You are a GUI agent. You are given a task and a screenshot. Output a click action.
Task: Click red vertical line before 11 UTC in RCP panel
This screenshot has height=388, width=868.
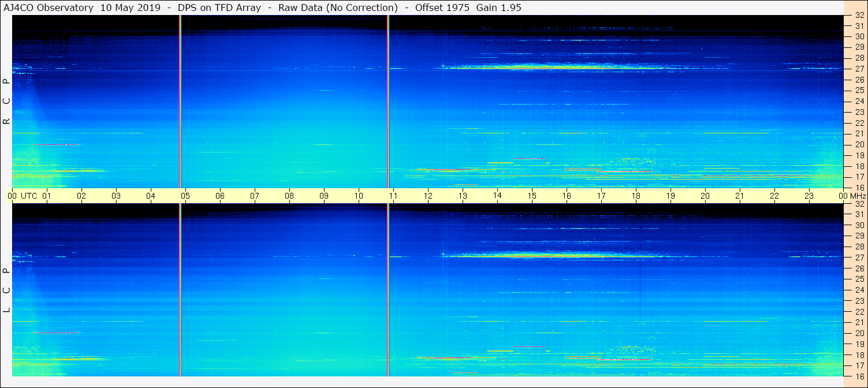pyautogui.click(x=388, y=102)
